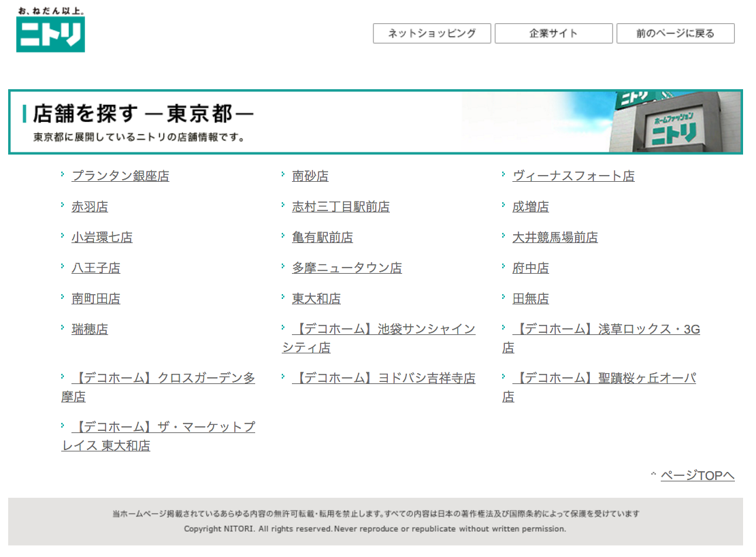This screenshot has width=756, height=557.
Task: Open 瑞穂店 link
Action: pos(90,329)
